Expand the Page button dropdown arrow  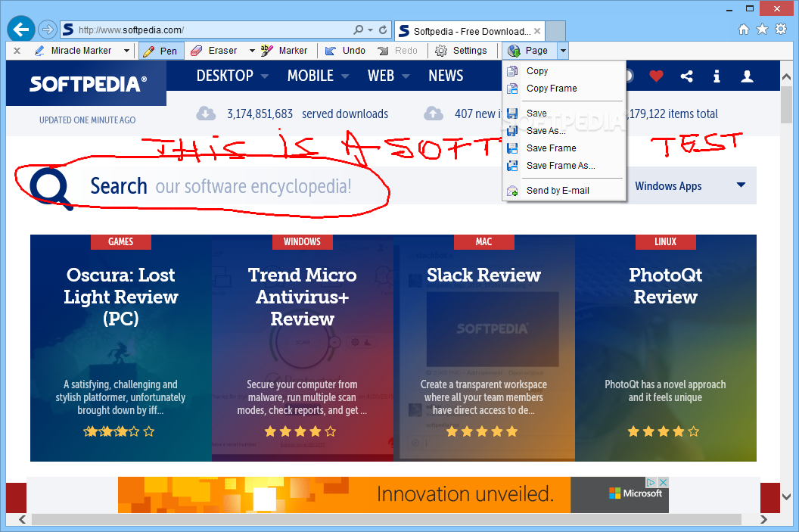[563, 51]
